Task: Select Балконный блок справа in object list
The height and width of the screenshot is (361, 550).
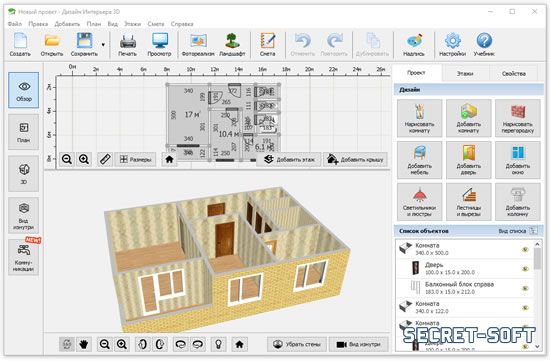Action: [465, 288]
